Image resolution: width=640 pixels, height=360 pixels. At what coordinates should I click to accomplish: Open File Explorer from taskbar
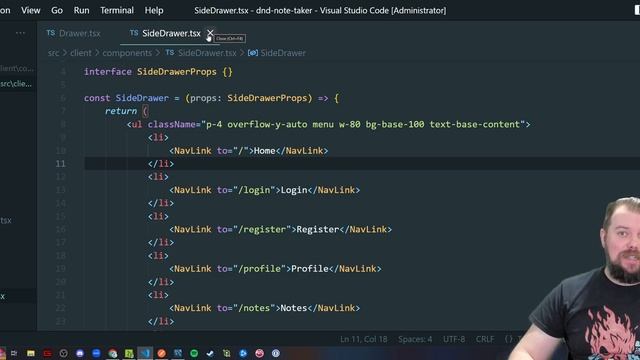coord(31,353)
